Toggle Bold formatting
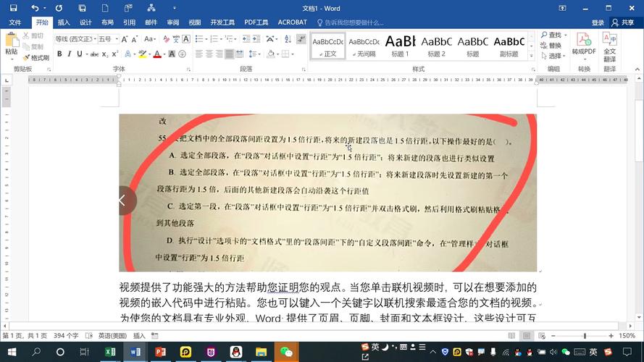Image resolution: width=644 pixels, height=362 pixels. (59, 54)
